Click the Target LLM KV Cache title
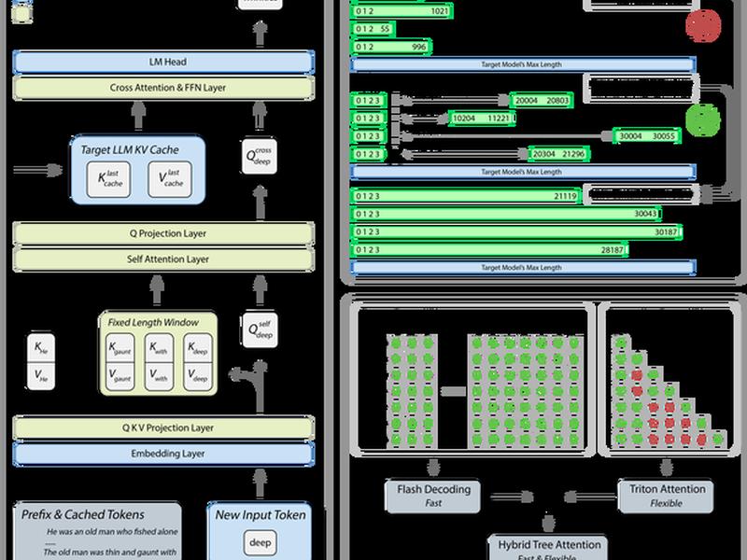Viewport: 747px width, 560px height. point(130,149)
